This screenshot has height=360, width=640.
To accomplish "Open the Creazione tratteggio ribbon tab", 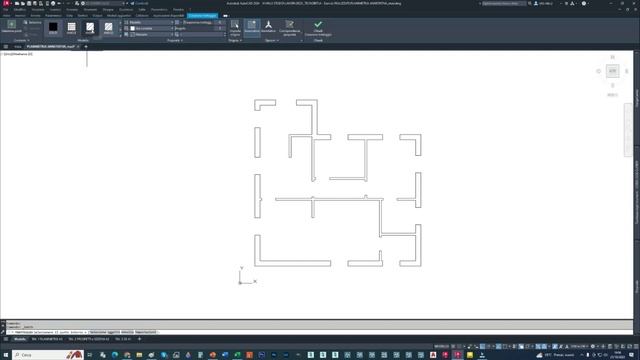I will click(x=202, y=16).
